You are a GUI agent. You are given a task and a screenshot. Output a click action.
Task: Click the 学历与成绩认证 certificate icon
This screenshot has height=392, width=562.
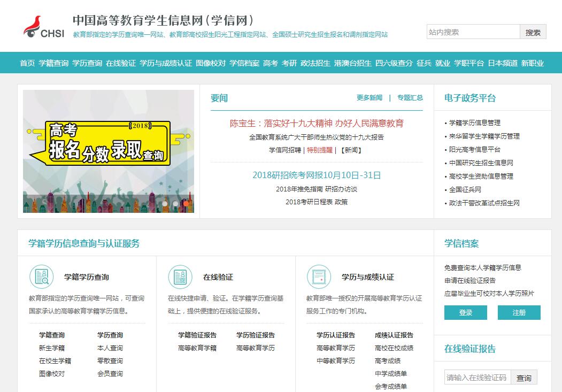click(x=319, y=276)
